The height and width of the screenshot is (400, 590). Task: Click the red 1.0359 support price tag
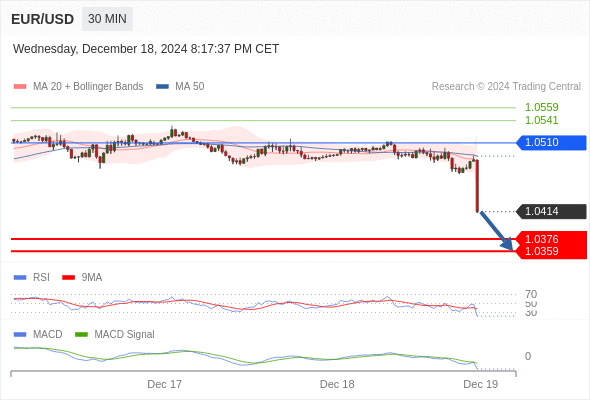pyautogui.click(x=551, y=252)
